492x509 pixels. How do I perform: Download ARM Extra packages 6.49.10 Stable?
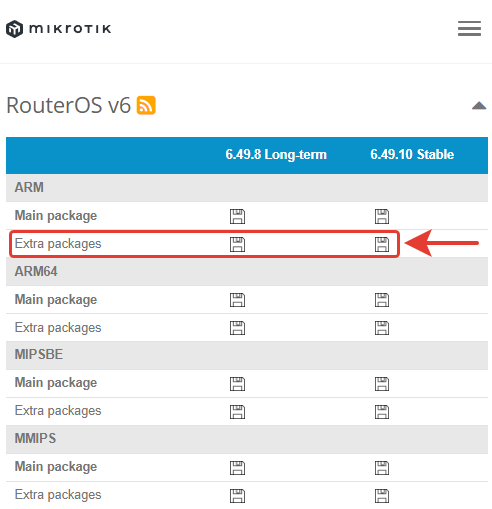coord(382,244)
